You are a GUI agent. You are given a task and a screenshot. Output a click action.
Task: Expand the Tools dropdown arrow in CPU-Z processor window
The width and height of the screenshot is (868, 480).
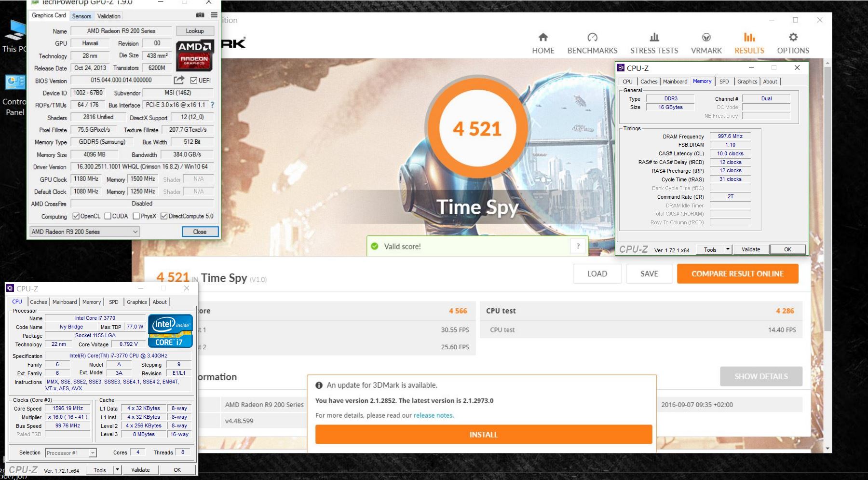pos(117,469)
